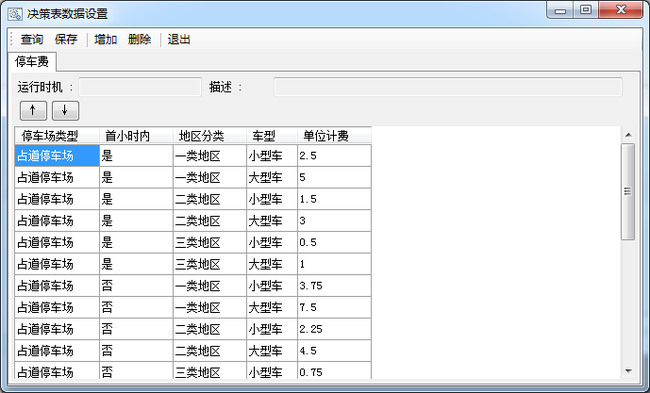
Task: Click the fee cell 3
Action: click(334, 221)
